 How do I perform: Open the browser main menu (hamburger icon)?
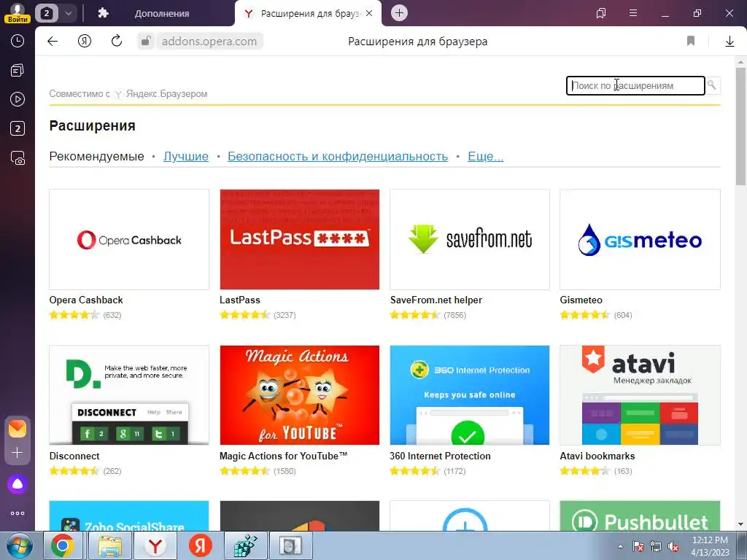633,13
